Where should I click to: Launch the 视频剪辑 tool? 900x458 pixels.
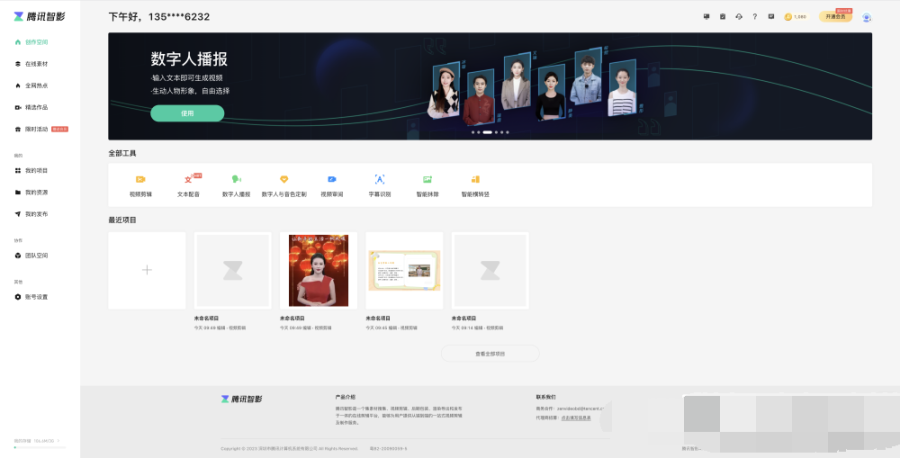[141, 186]
